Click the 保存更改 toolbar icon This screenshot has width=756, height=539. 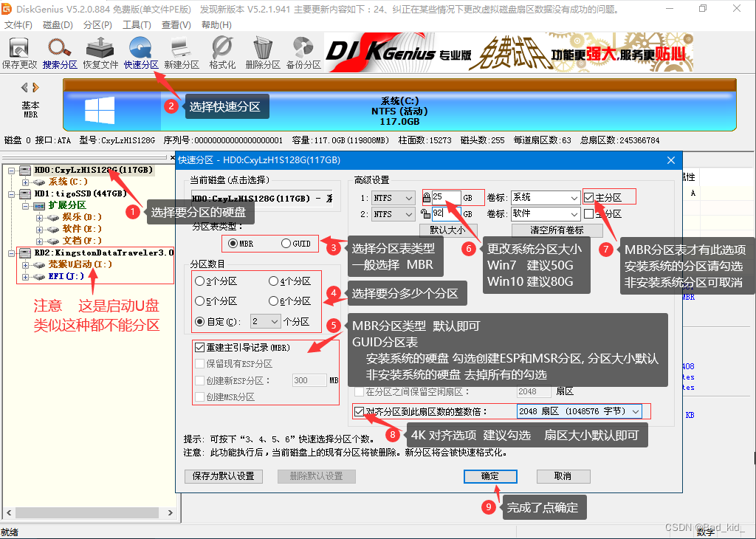(18, 53)
